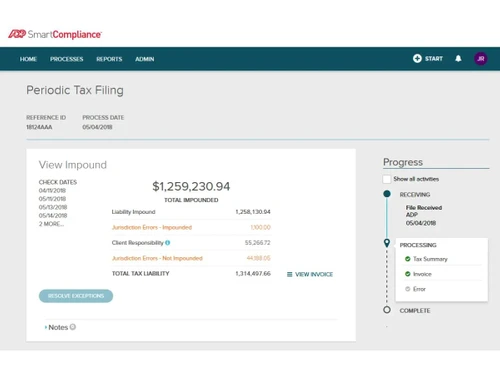Click the Liability Impound value 1,258,130.94
This screenshot has height=375, width=500.
coord(253,212)
